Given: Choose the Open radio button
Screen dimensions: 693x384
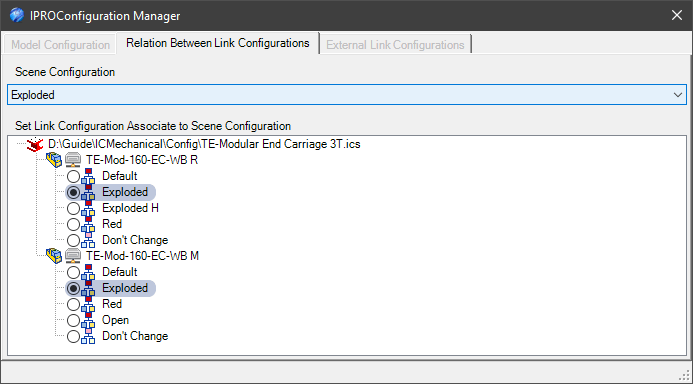Looking at the screenshot, I should [73, 320].
